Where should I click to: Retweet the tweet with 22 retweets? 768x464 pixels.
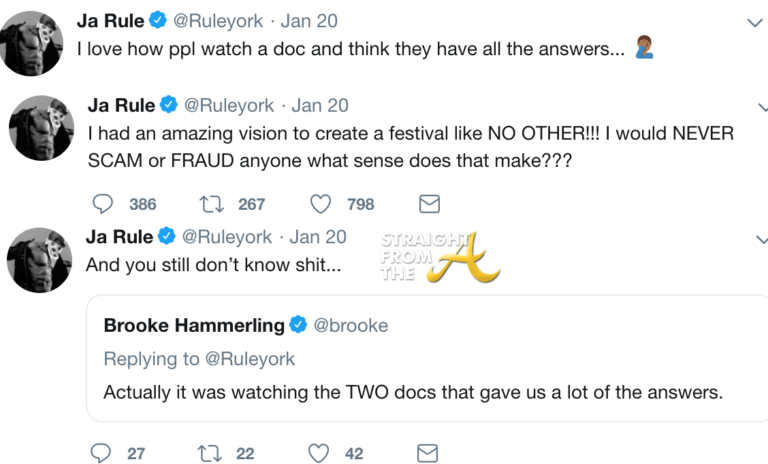pyautogui.click(x=209, y=453)
